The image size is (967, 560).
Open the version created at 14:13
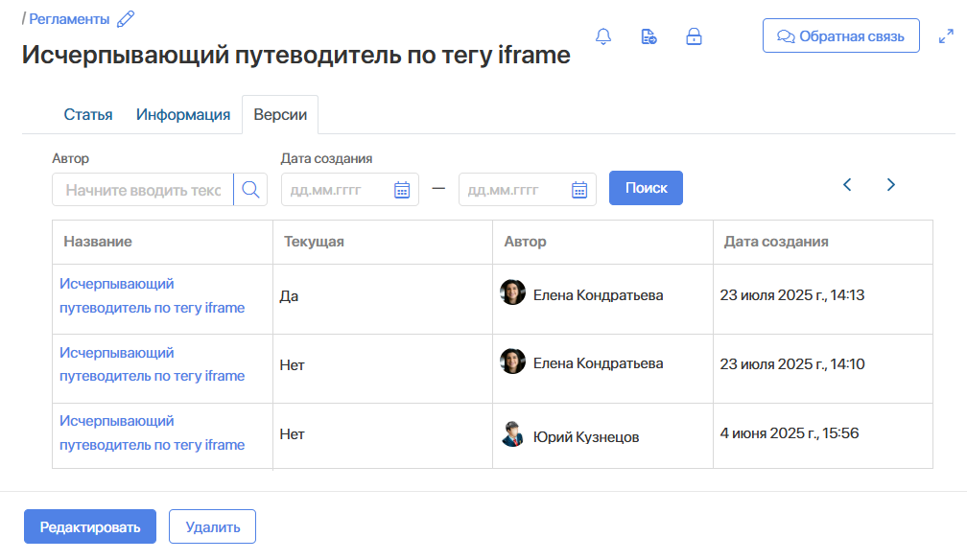(x=152, y=295)
